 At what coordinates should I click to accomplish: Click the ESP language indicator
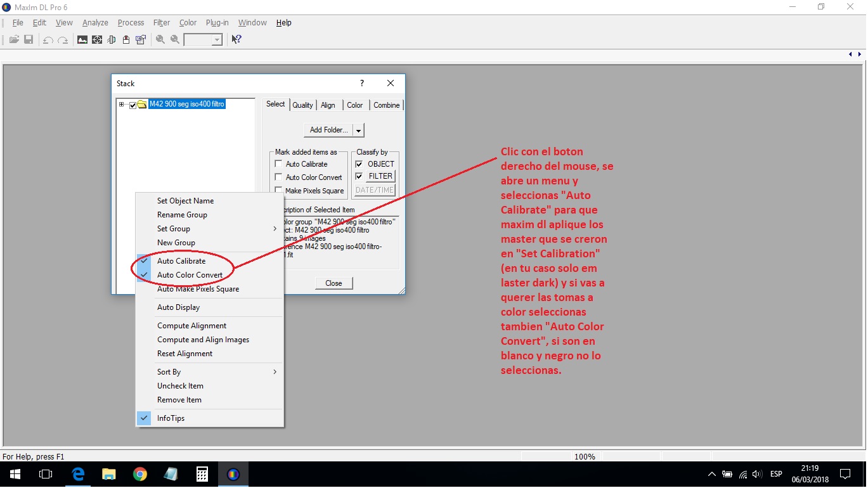coord(776,474)
